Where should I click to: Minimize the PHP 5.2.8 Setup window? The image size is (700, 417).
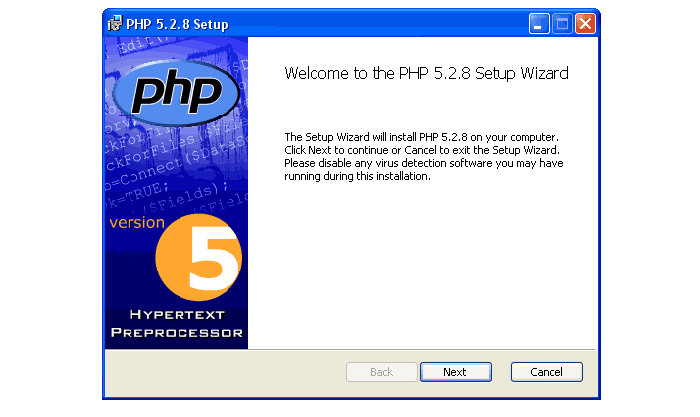pyautogui.click(x=539, y=24)
